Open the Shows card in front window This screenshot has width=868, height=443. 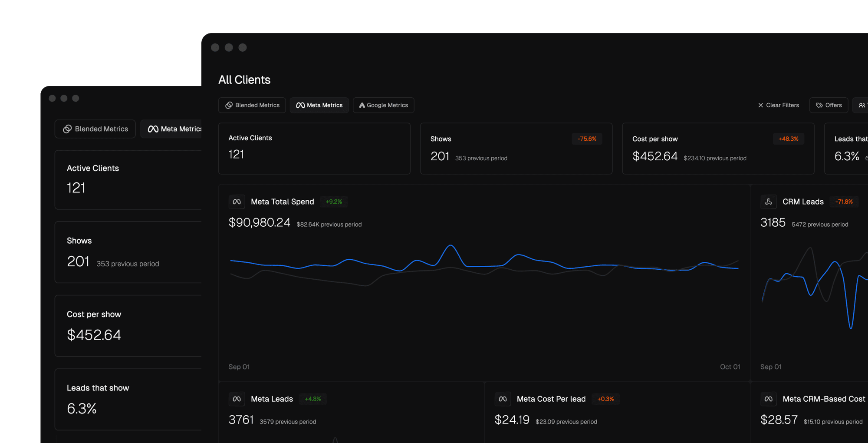[516, 149]
